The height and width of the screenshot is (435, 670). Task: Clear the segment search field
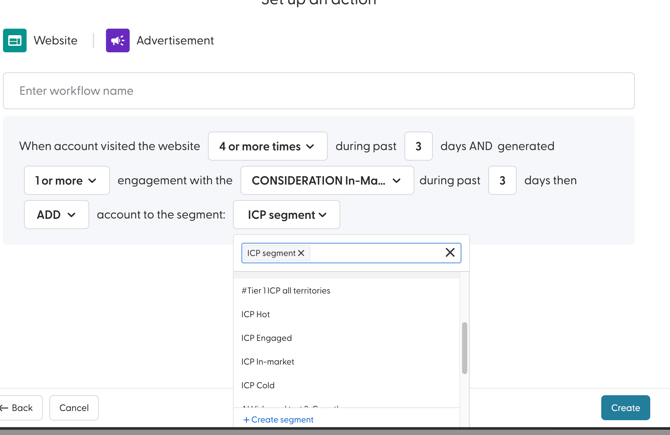(x=450, y=253)
